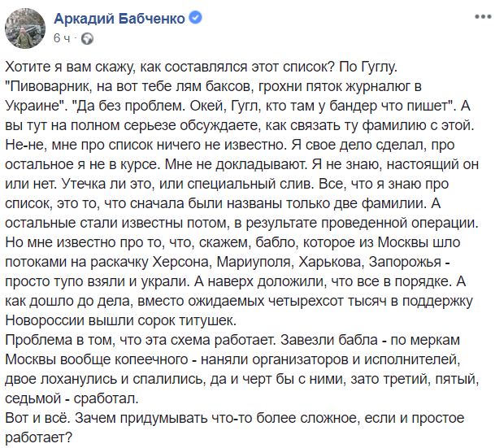Open the post options three-dot menu
The width and height of the screenshot is (495, 448).
tap(483, 17)
